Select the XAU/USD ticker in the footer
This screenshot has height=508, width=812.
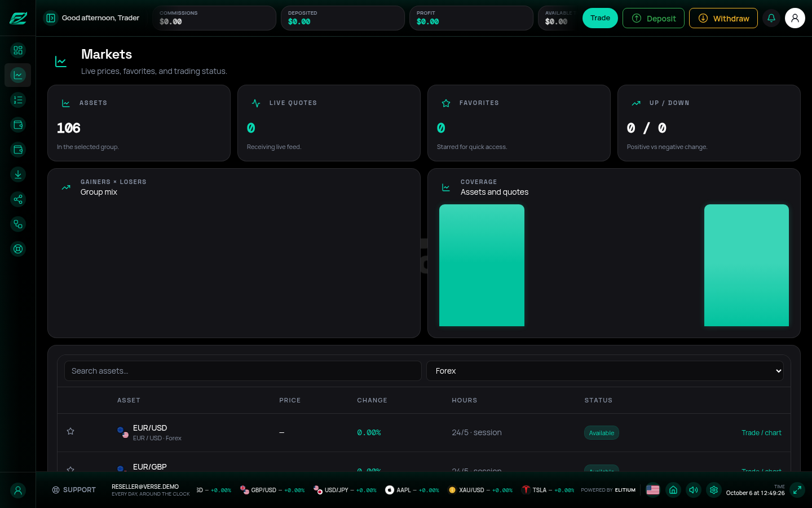[480, 490]
